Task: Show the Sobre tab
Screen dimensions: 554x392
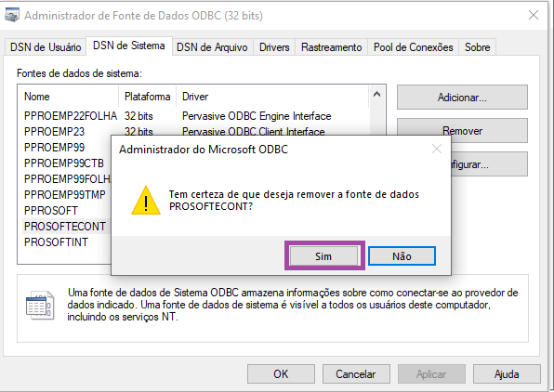Action: [478, 47]
